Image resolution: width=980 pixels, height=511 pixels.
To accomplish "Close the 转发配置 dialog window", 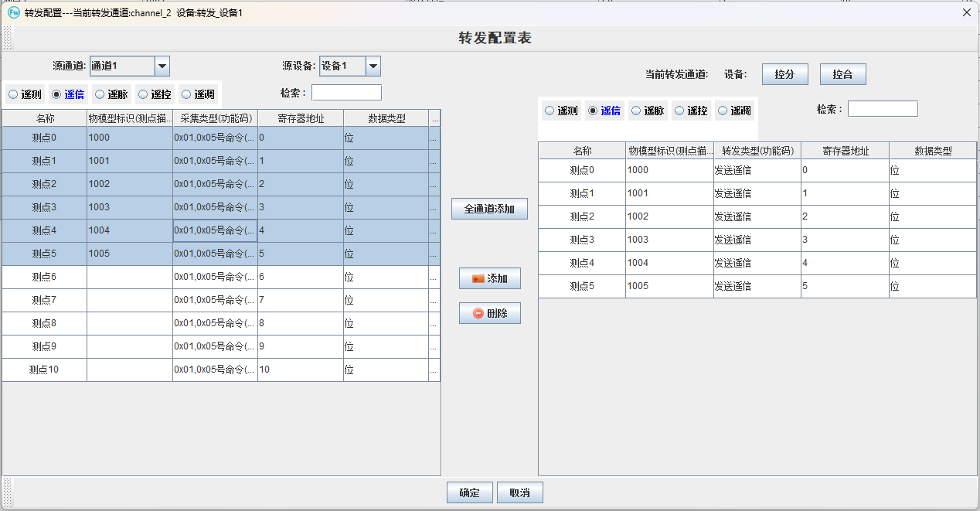I will coord(966,12).
